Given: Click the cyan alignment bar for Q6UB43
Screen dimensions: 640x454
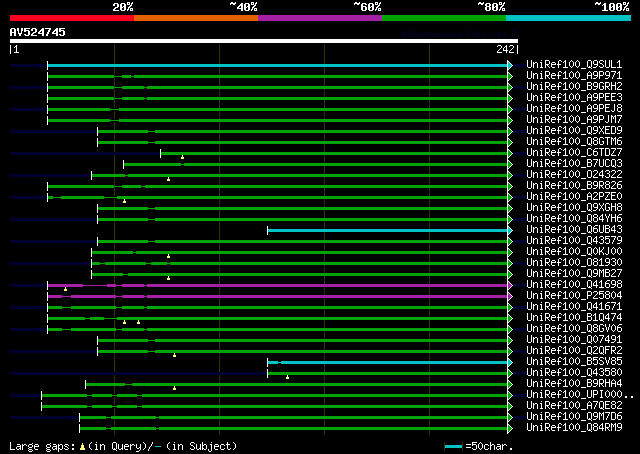Looking at the screenshot, I should click(388, 231).
